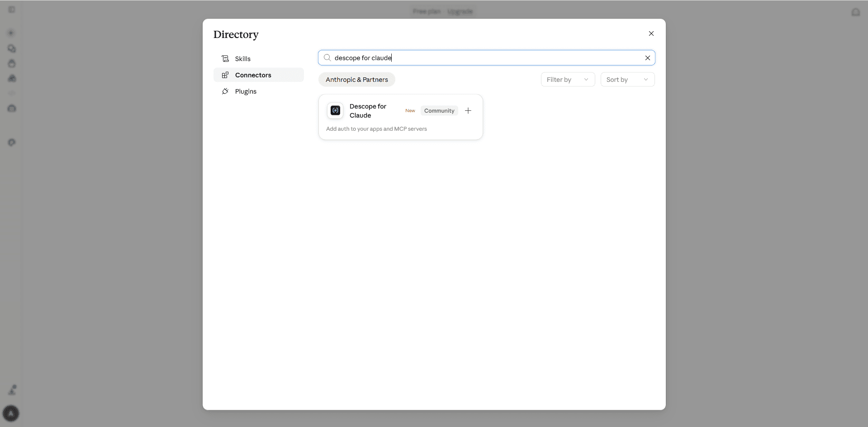Clear the search text with the X icon
Image resolution: width=868 pixels, height=427 pixels.
point(647,58)
